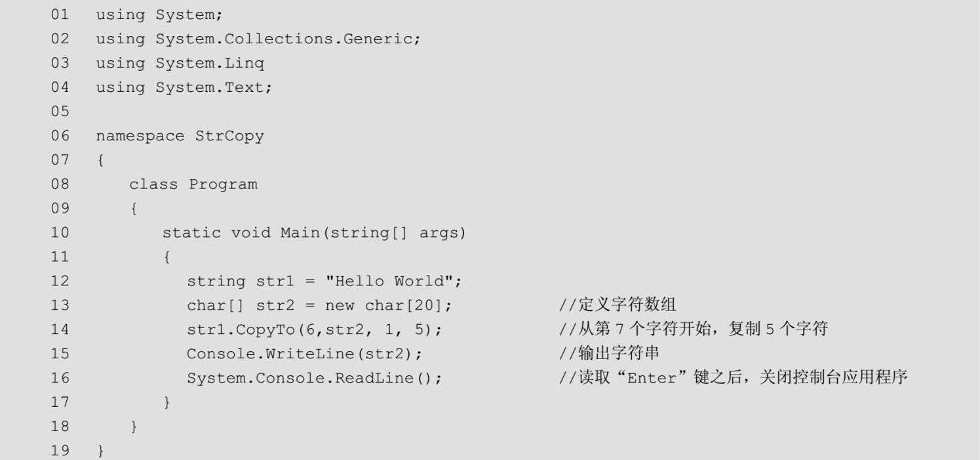Screen dimensions: 980x460
Task: Click the opening brace on line 07
Action: [100, 160]
